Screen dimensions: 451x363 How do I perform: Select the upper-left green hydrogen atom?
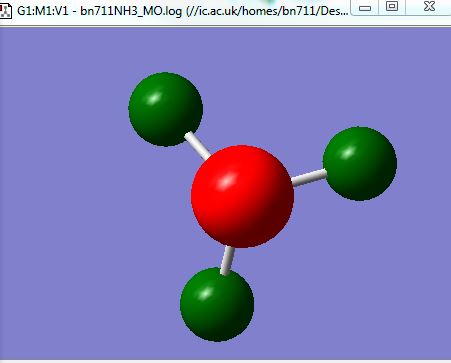166,109
